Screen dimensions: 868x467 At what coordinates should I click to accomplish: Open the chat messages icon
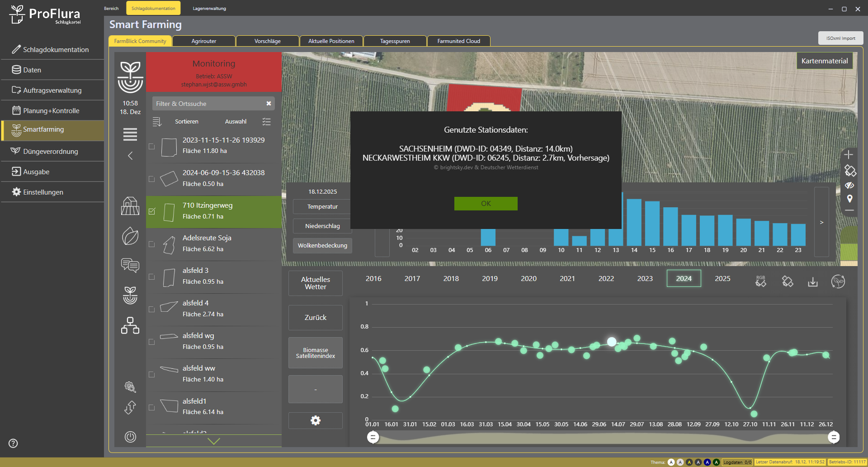[x=130, y=265]
